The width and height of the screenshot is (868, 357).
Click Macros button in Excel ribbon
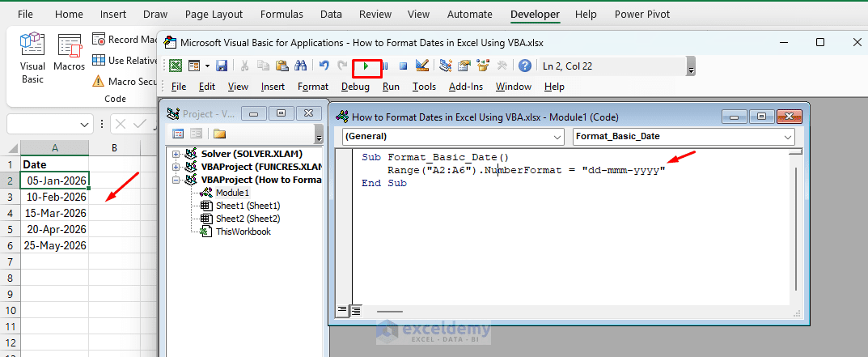click(70, 53)
